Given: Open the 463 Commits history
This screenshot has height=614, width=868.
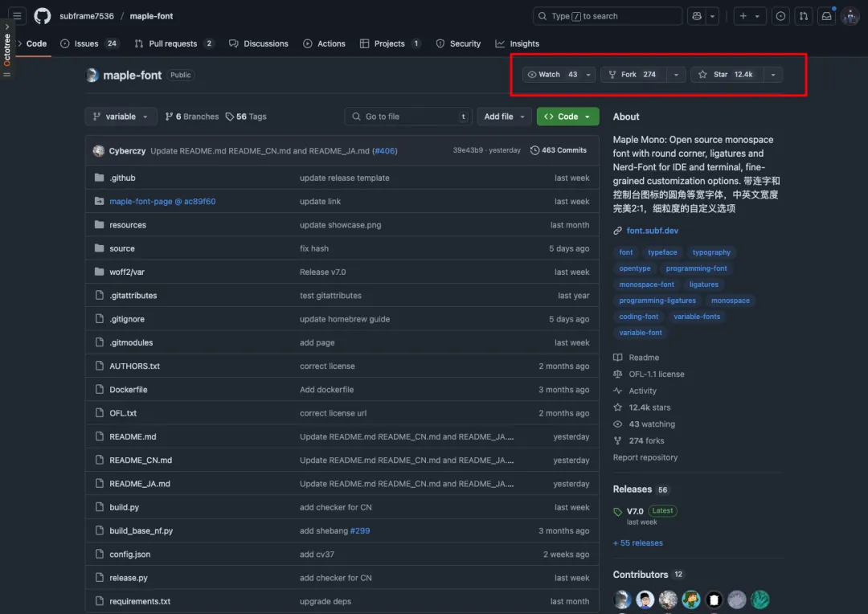Looking at the screenshot, I should [x=559, y=150].
